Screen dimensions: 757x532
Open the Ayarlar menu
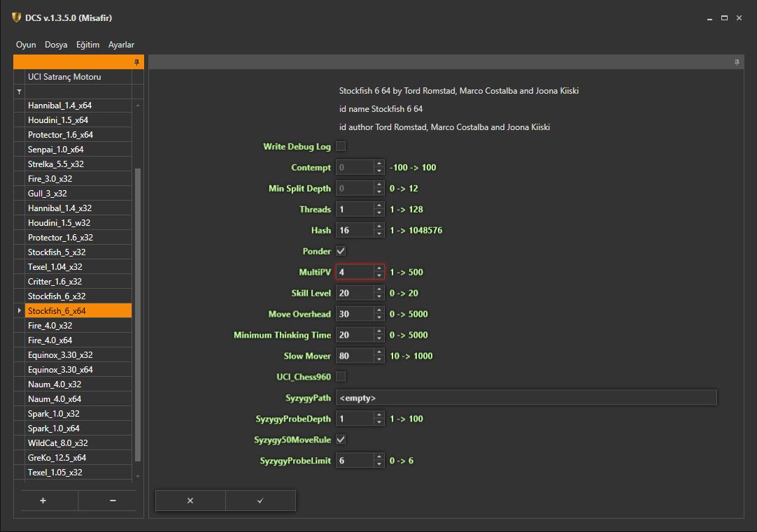click(x=121, y=45)
